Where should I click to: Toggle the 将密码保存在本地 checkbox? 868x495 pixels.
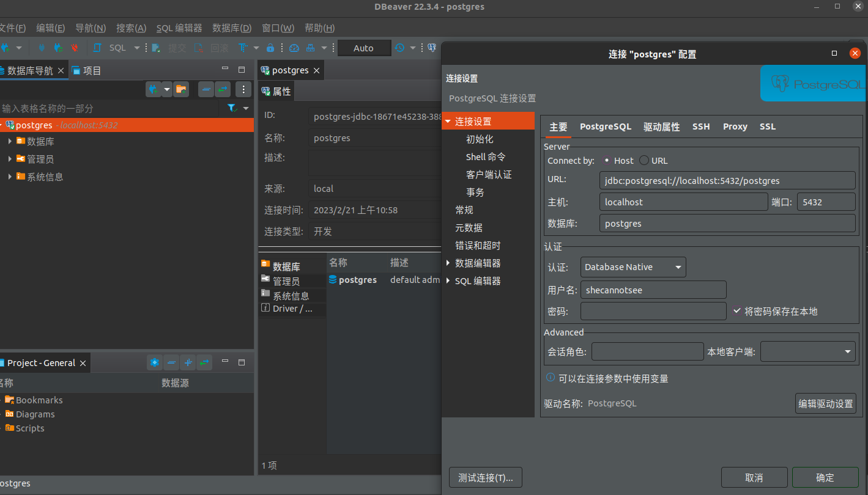[x=738, y=310]
